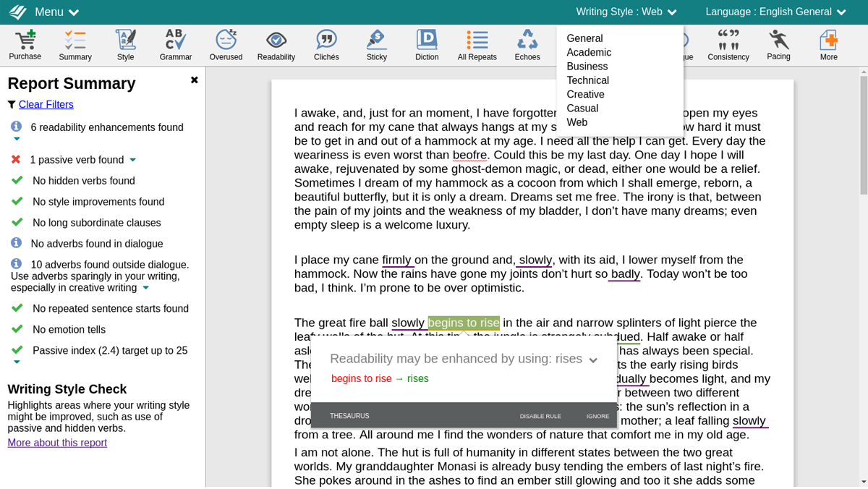Open the Sticky sentences report
868x489 pixels.
point(376,45)
